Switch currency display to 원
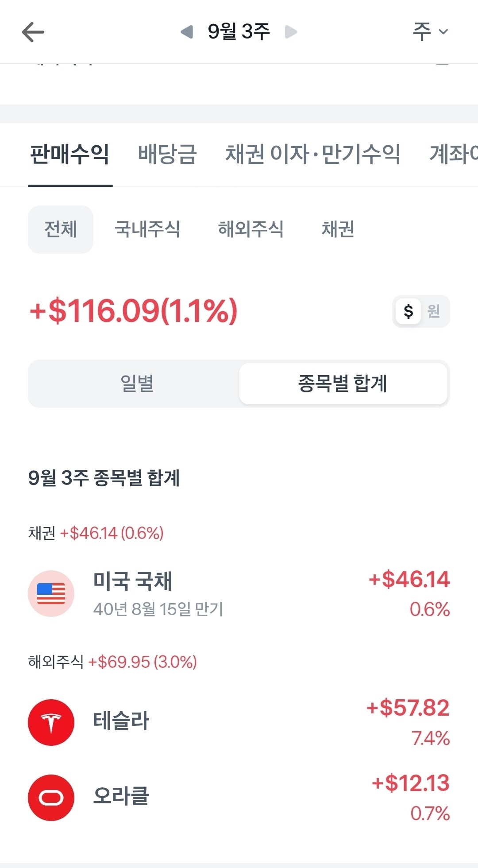 434,311
